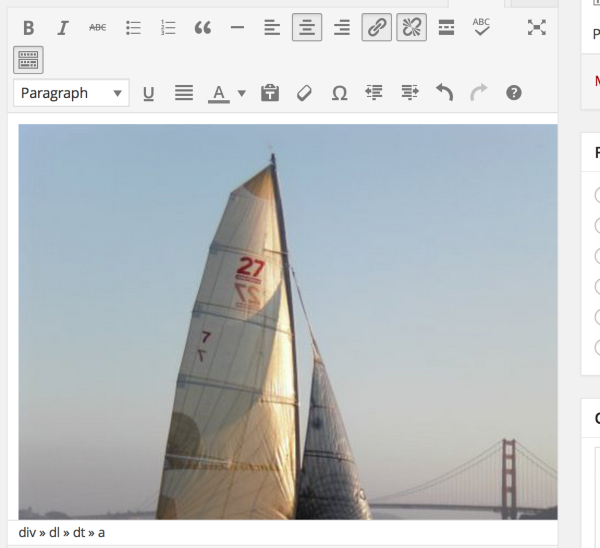Image resolution: width=600 pixels, height=548 pixels.
Task: Apply text color with A button
Action: [x=218, y=93]
